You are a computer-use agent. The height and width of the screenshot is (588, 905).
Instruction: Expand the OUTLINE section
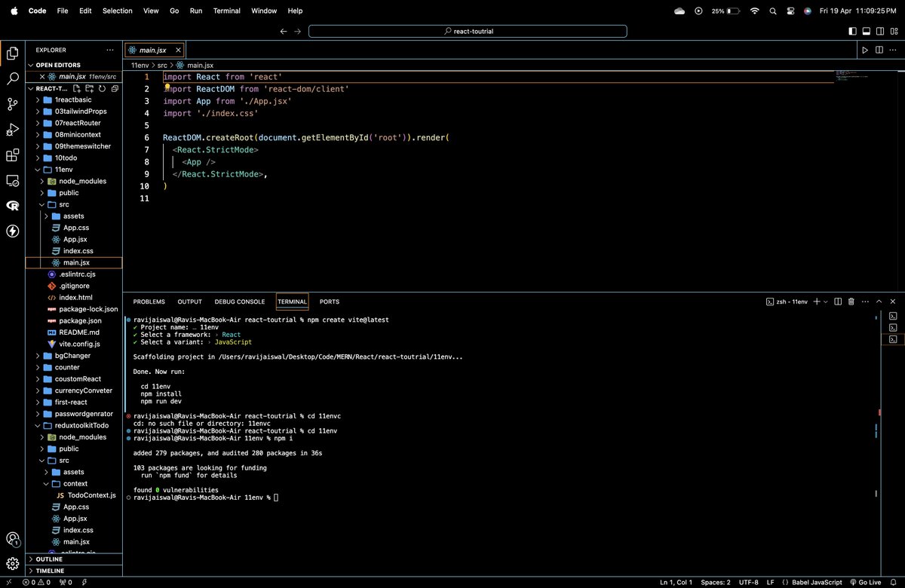click(74, 559)
